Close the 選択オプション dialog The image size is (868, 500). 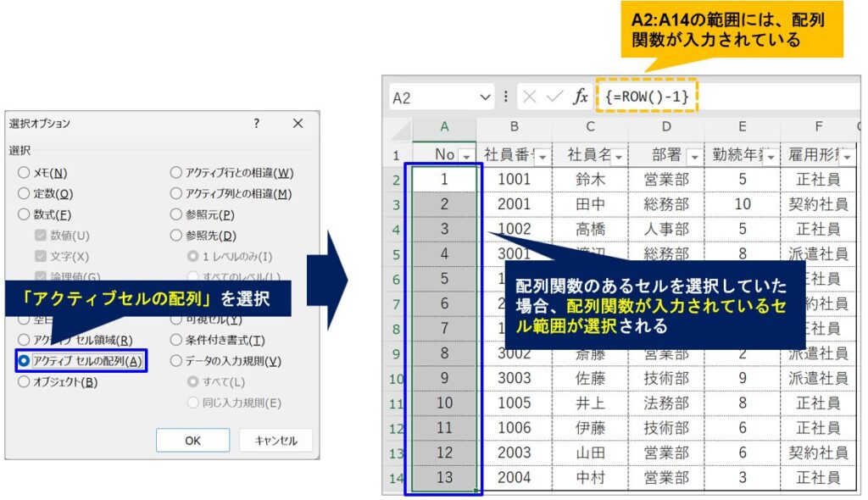pyautogui.click(x=298, y=124)
